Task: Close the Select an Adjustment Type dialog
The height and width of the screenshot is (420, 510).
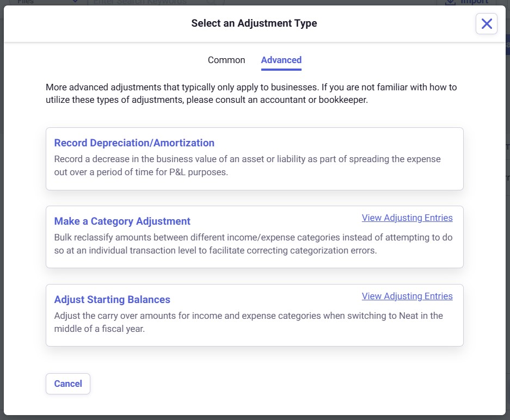Action: click(x=486, y=24)
